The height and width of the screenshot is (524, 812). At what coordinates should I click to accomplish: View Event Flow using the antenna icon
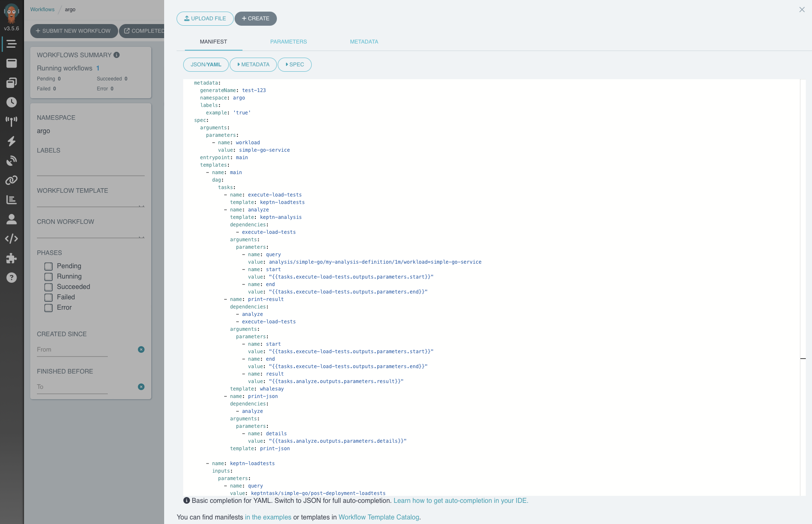click(x=12, y=121)
